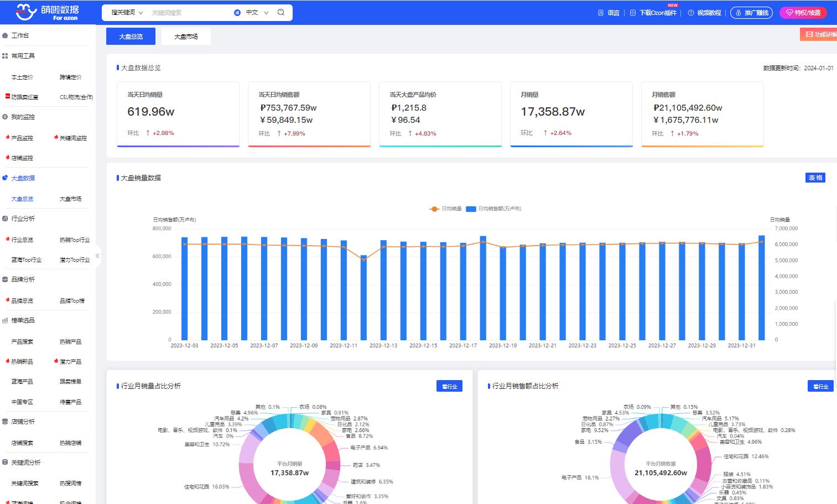Click the 行业分析 chart icon
This screenshot has height=504, width=837.
6,219
